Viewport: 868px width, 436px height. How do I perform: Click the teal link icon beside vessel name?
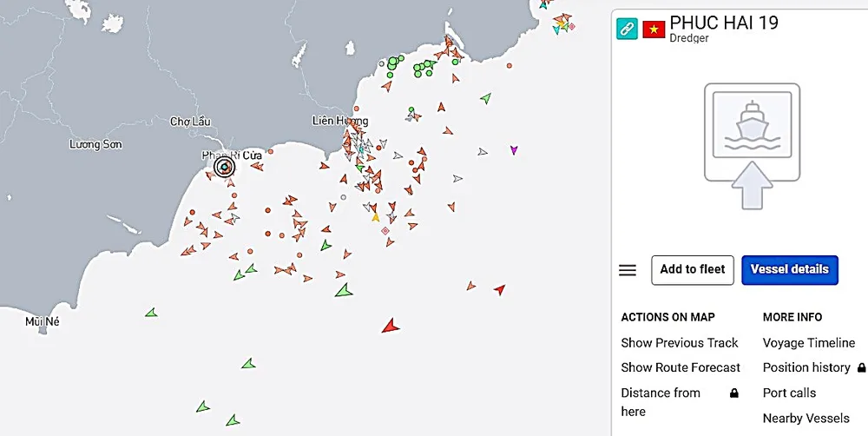[x=627, y=29]
